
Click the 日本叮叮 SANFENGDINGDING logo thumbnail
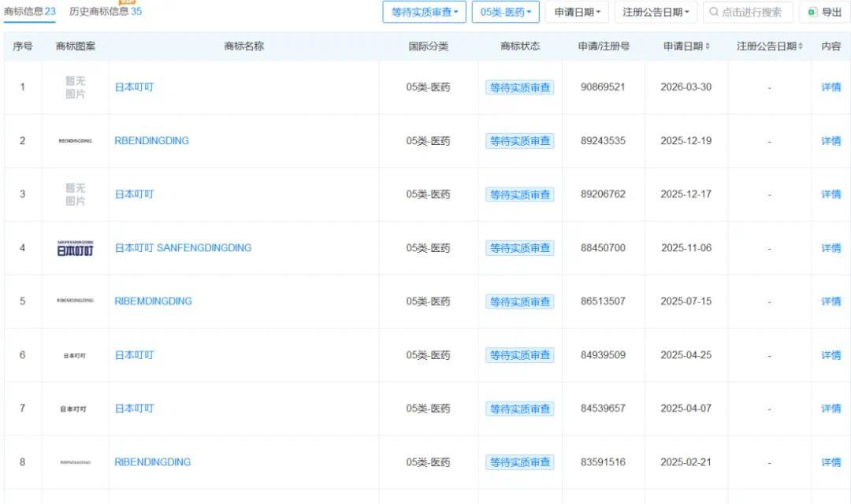[x=75, y=248]
